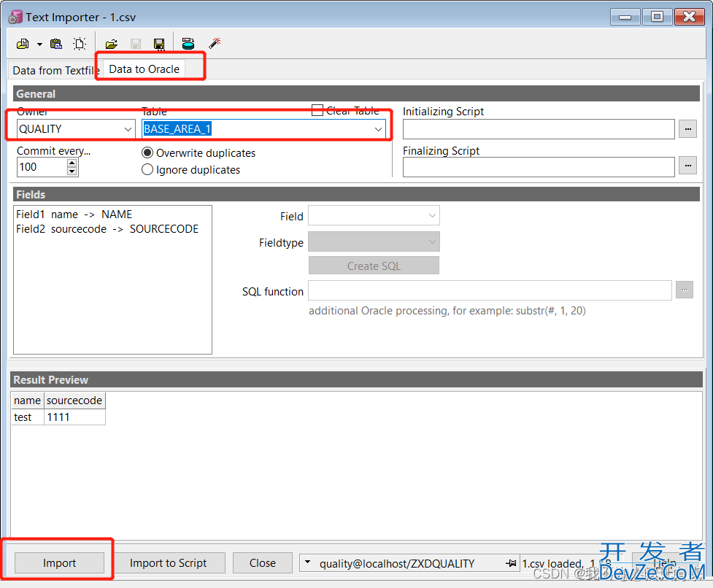This screenshot has height=588, width=713.
Task: Maximize the Text Importer window
Action: pos(657,17)
